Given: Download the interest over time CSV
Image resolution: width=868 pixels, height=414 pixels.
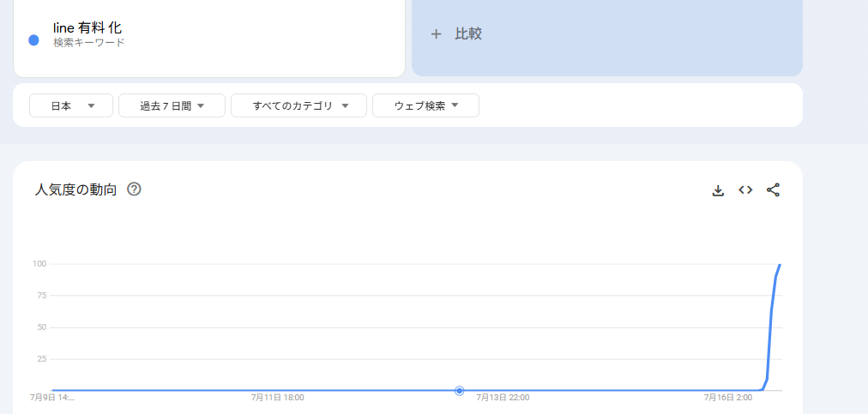Looking at the screenshot, I should 718,190.
